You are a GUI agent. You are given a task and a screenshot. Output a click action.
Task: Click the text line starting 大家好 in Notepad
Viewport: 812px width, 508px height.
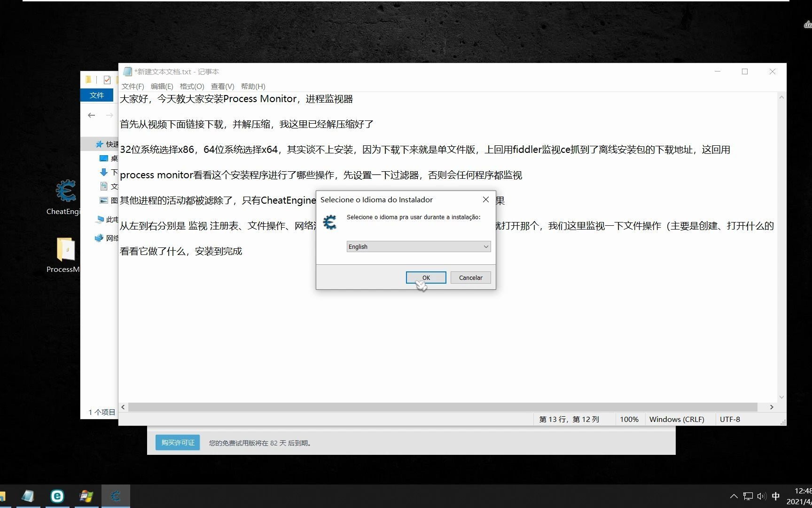tap(236, 99)
